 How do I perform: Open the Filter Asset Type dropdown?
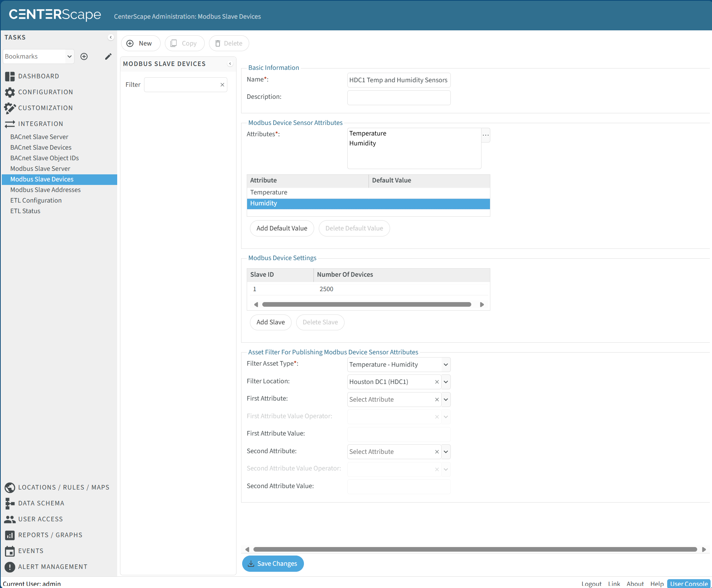coord(446,365)
